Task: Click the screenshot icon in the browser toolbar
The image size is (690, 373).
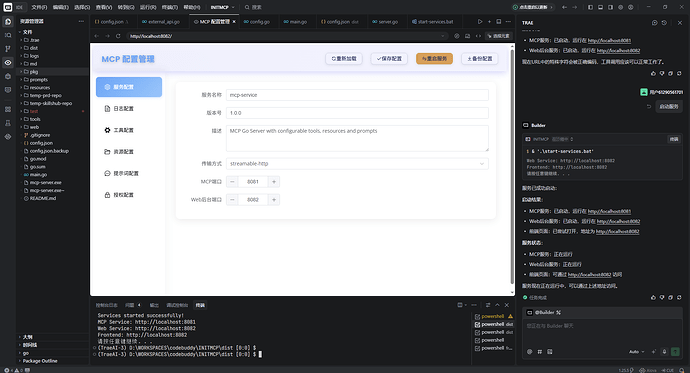Action: (x=467, y=36)
